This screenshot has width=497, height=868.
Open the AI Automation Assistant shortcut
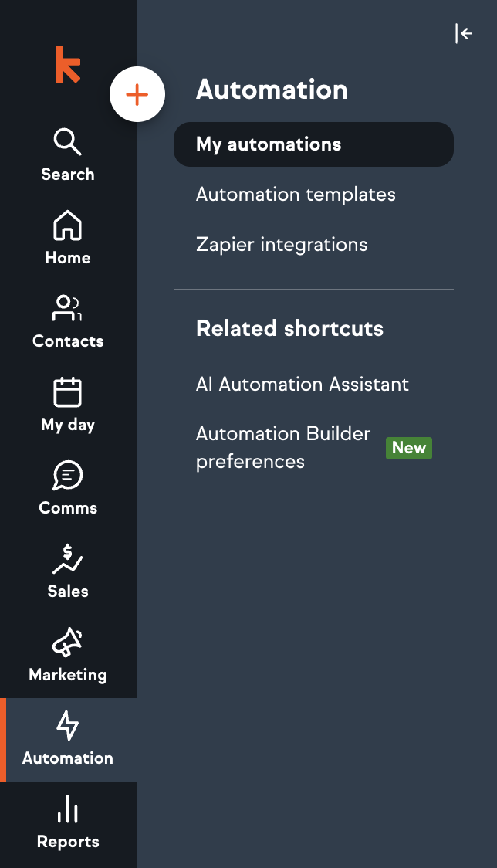[x=303, y=385]
